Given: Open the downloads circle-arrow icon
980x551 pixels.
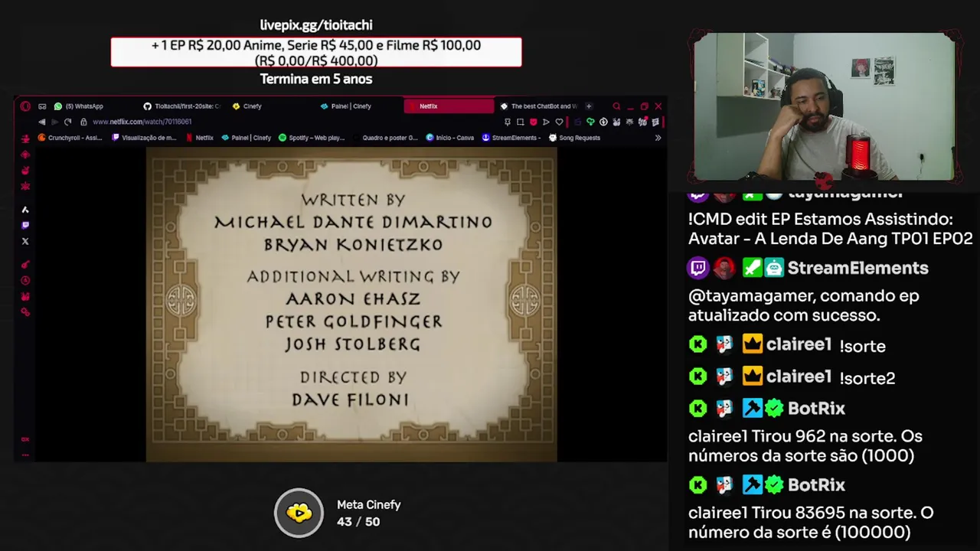Looking at the screenshot, I should coord(603,122).
